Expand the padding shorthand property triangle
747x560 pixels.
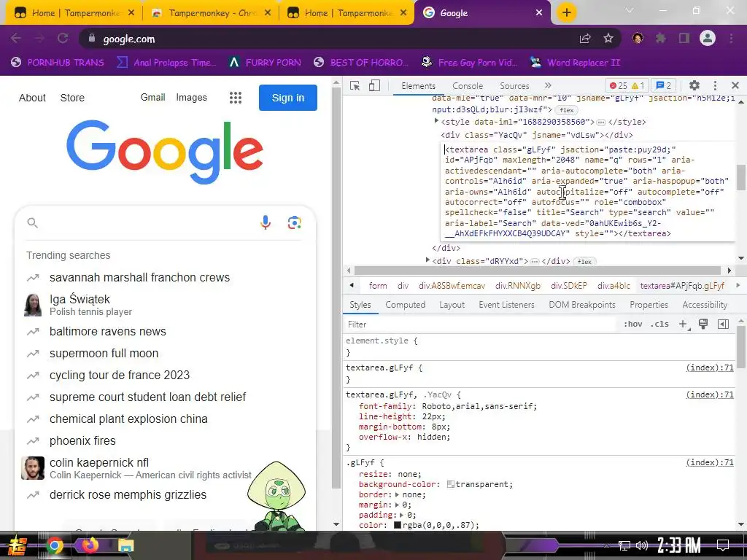coord(401,515)
